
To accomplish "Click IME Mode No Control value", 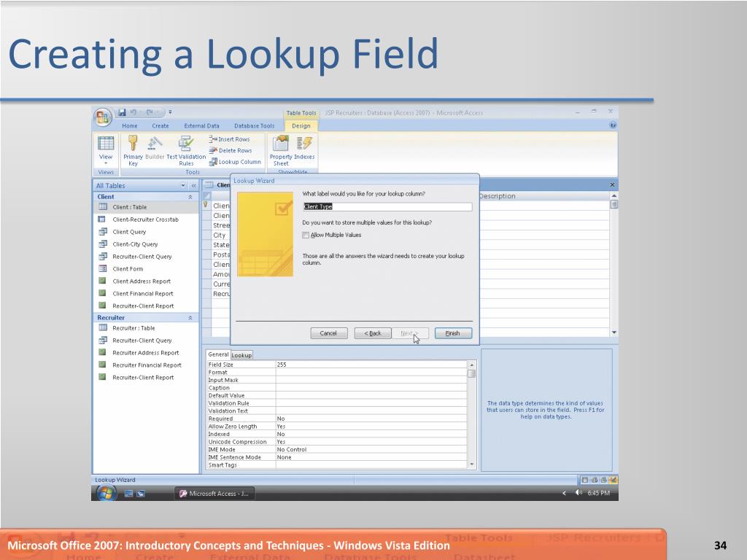I will 371,449.
